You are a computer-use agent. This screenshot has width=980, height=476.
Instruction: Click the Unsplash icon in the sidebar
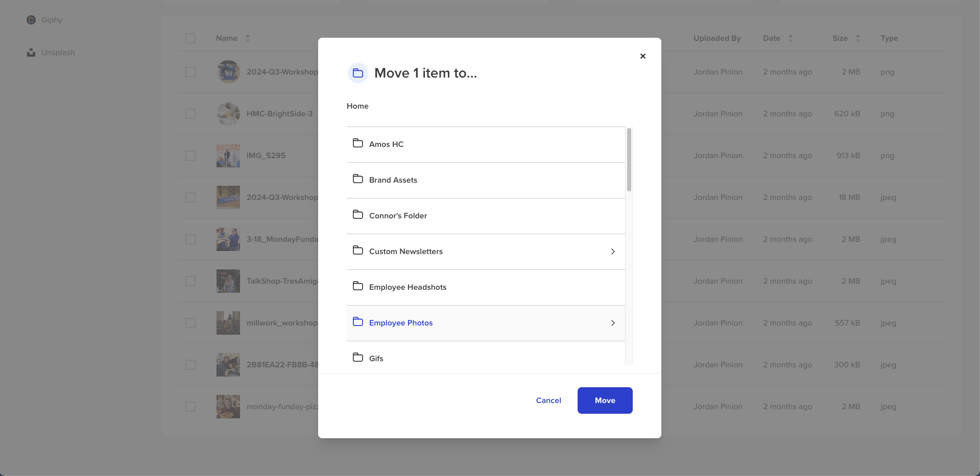tap(31, 53)
